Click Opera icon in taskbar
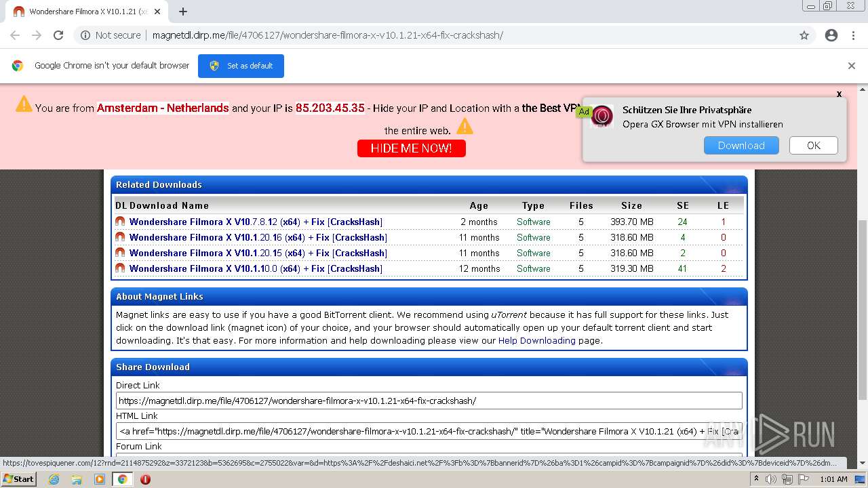 pos(145,479)
